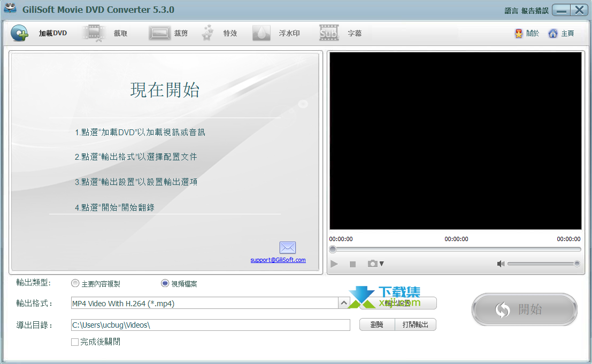Click the instruction line starting with 1.點選
The width and height of the screenshot is (592, 364).
140,132
